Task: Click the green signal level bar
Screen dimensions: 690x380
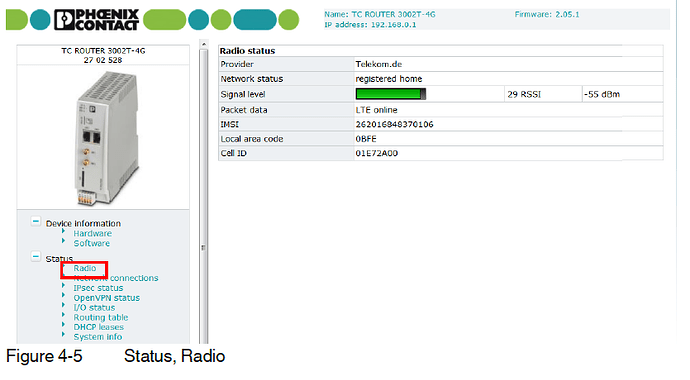Action: (x=390, y=94)
